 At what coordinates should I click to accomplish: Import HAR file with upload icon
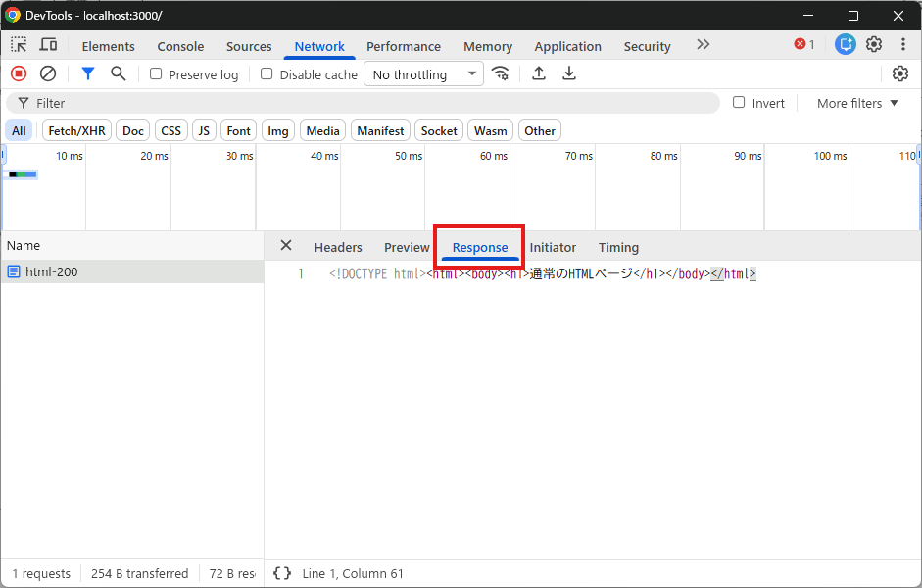tap(539, 73)
